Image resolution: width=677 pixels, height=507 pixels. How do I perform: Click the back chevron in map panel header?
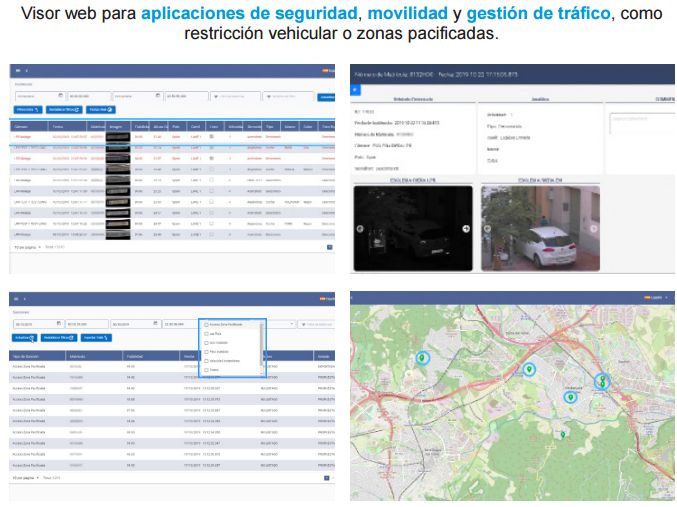352,298
